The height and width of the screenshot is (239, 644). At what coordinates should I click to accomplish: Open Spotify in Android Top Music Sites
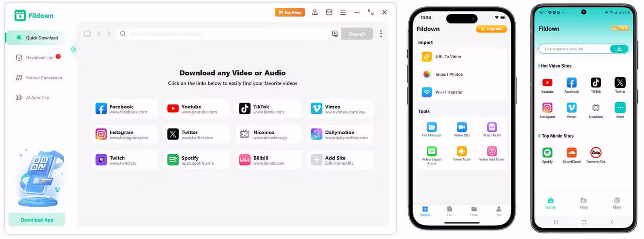(547, 155)
